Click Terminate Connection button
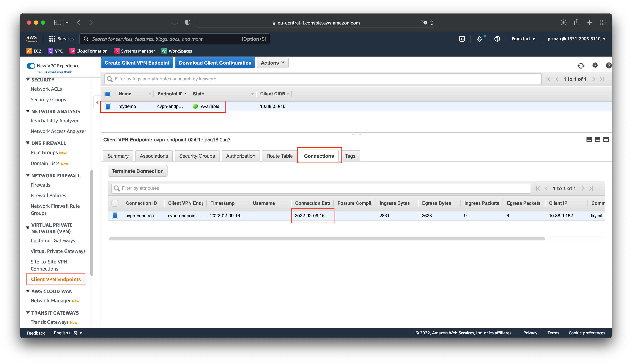The width and height of the screenshot is (632, 364). [x=137, y=171]
